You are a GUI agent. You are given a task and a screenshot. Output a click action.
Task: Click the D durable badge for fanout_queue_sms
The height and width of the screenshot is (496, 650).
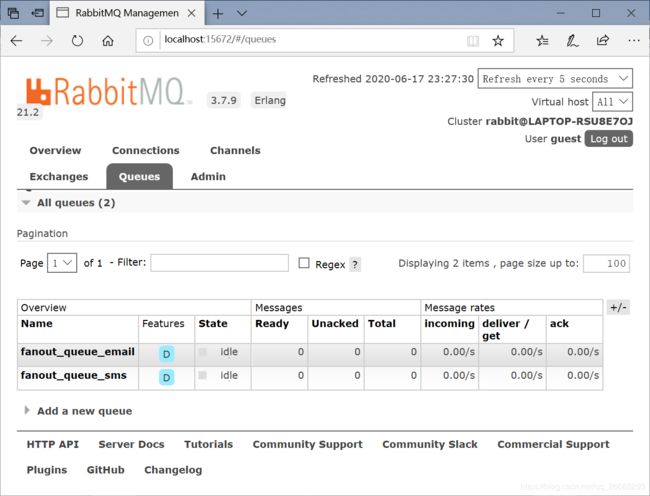coord(167,377)
